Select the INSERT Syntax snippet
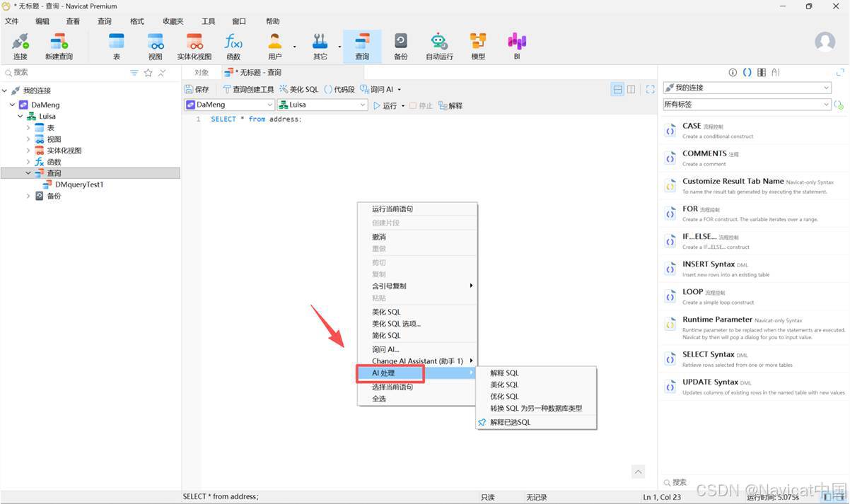 click(753, 269)
